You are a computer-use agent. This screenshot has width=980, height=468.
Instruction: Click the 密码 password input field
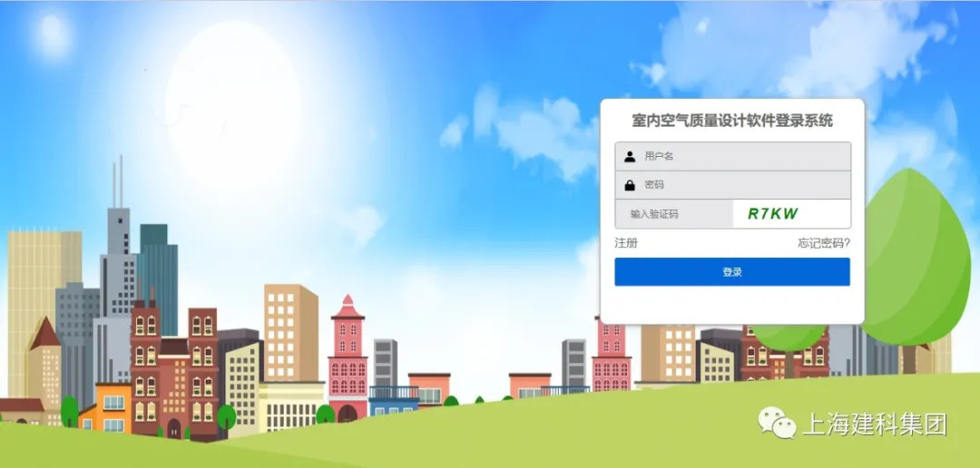[732, 185]
